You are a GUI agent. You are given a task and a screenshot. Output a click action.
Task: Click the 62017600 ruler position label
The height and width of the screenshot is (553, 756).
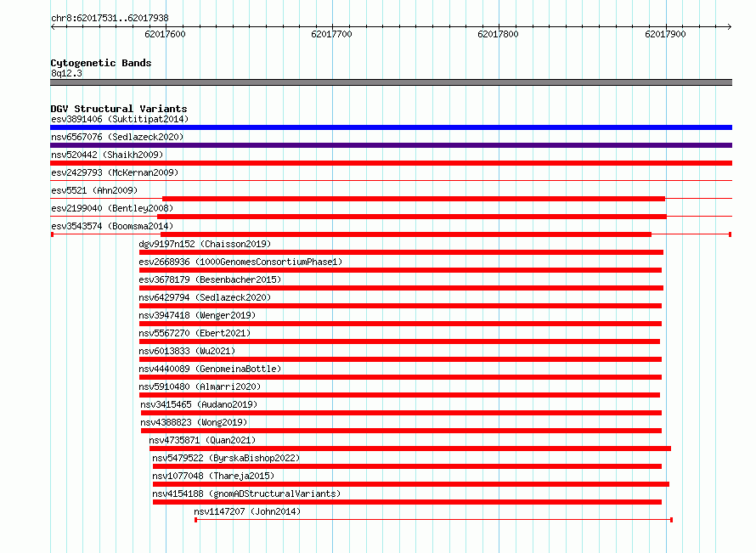[165, 34]
